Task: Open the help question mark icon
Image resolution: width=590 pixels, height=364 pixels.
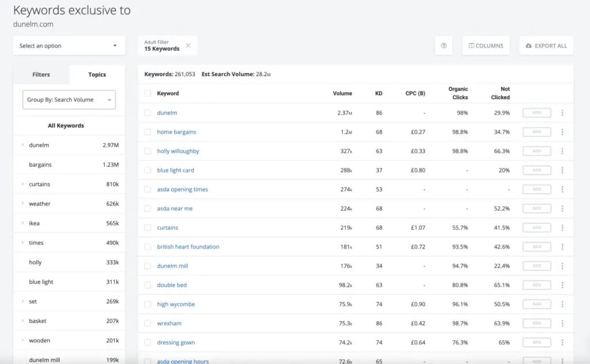Action: click(x=444, y=45)
